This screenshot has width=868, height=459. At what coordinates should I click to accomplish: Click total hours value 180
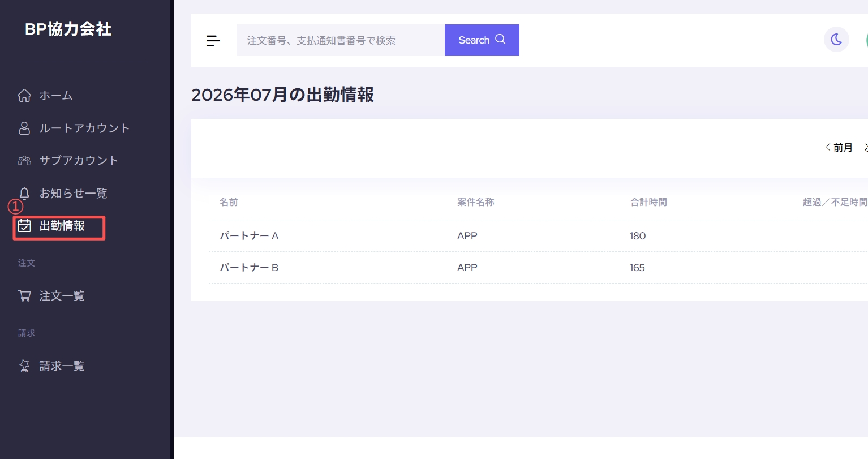coord(638,236)
